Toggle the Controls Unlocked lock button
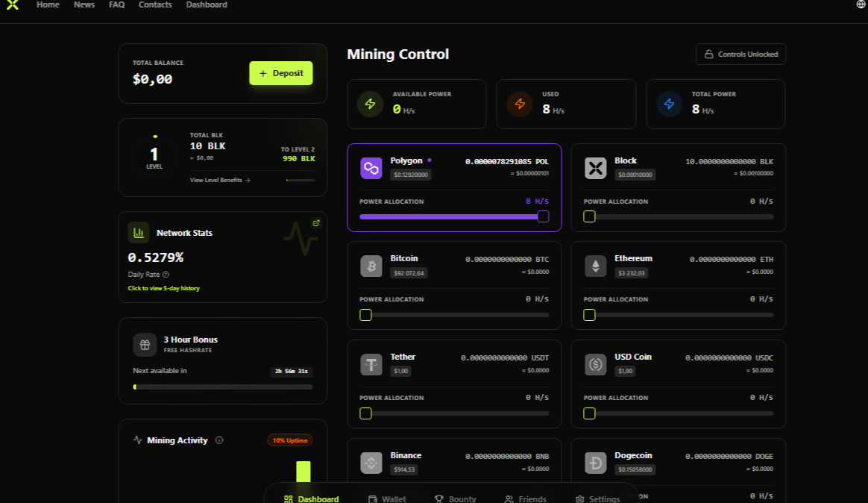Image resolution: width=868 pixels, height=503 pixels. [x=740, y=54]
